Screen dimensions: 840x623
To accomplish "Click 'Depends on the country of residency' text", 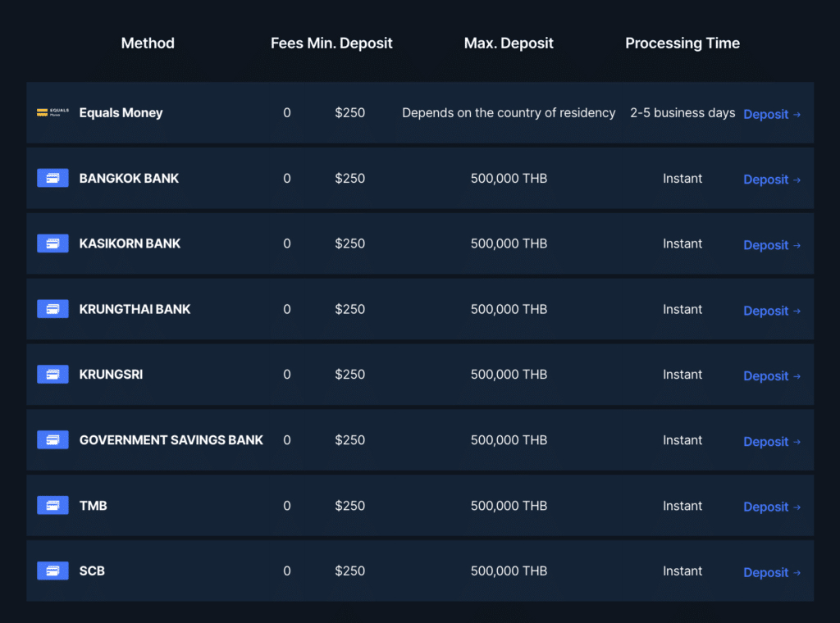I will (x=509, y=113).
